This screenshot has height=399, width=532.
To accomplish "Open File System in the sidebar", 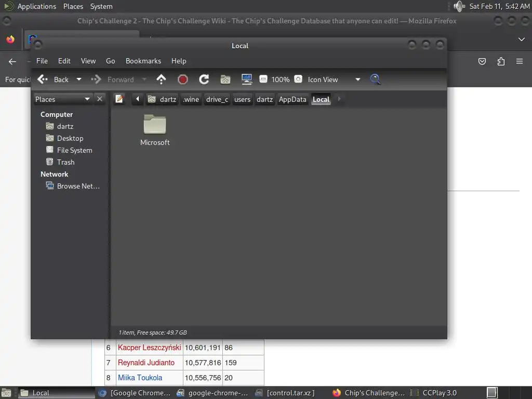I will click(74, 150).
